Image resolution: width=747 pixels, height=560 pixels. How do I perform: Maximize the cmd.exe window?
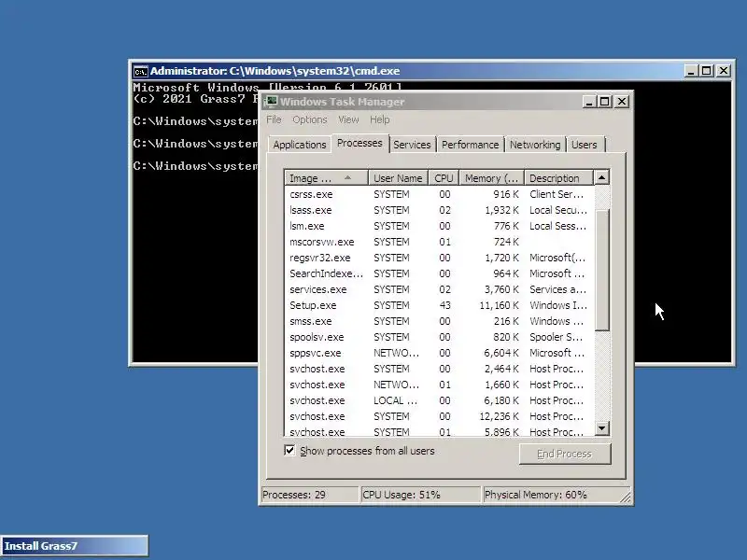click(x=707, y=71)
